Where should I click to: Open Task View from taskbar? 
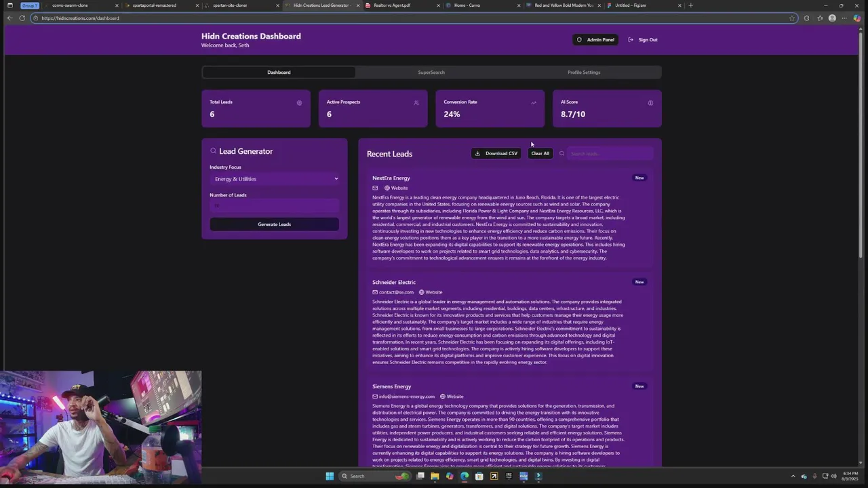(x=420, y=476)
